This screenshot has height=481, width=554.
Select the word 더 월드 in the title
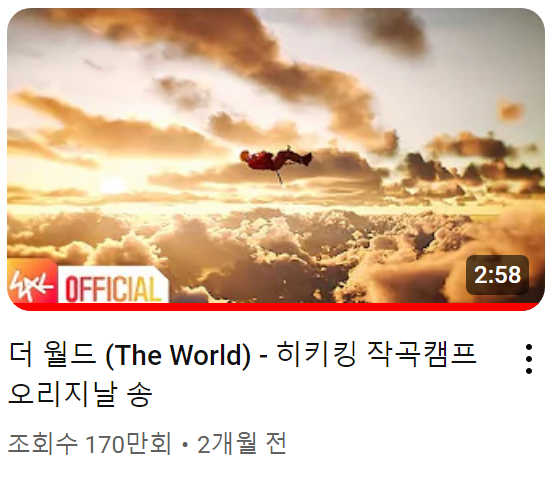pyautogui.click(x=52, y=354)
